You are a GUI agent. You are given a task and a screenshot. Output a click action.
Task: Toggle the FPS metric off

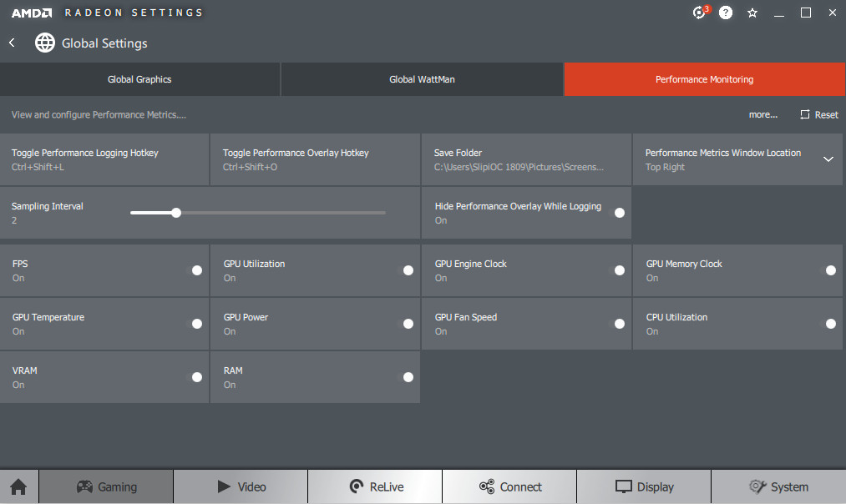(196, 270)
